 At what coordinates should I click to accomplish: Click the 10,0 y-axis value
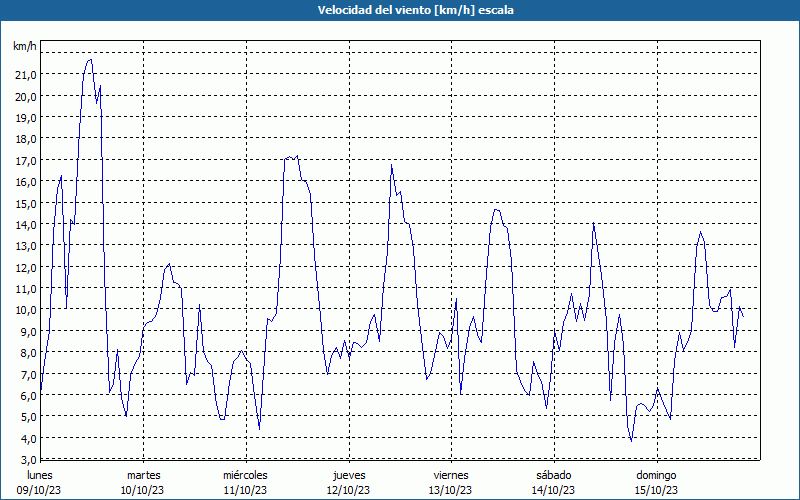coord(26,310)
